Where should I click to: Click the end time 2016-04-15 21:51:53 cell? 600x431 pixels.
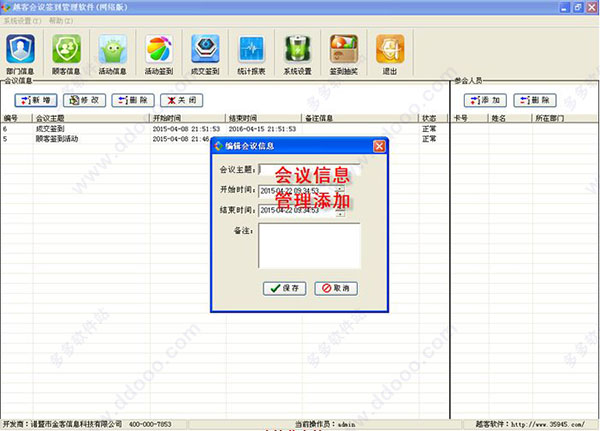point(262,129)
